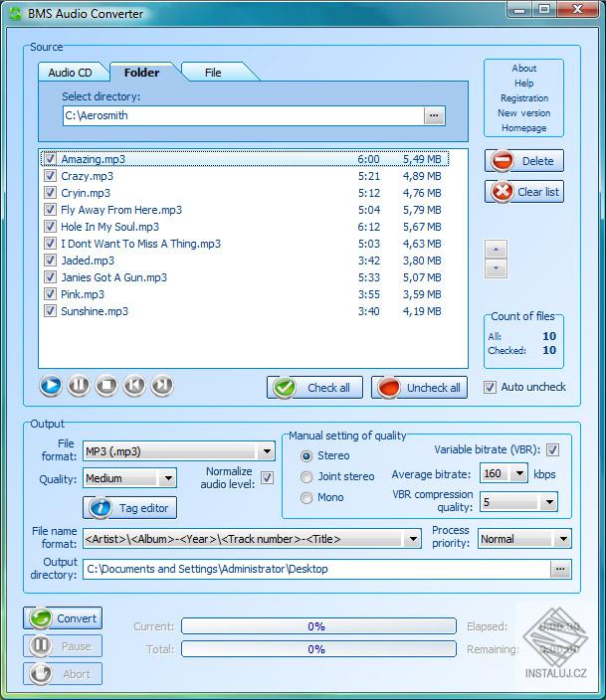
Task: Switch to the Folder tab
Action: click(141, 73)
